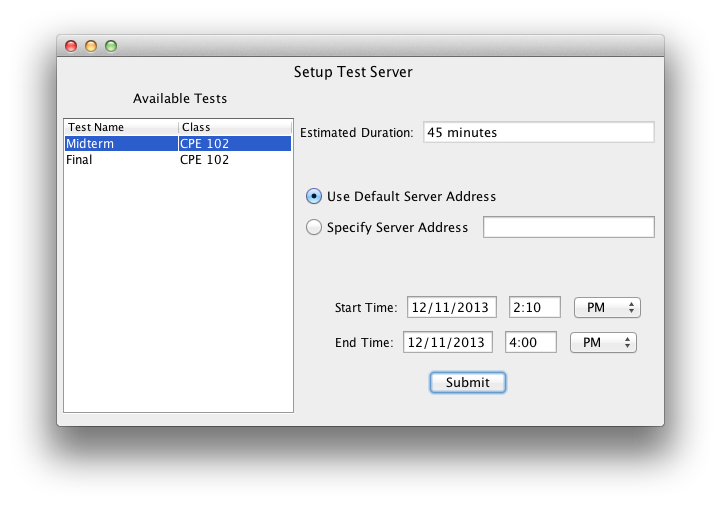The width and height of the screenshot is (721, 505).
Task: Click the red close window button
Action: point(71,46)
